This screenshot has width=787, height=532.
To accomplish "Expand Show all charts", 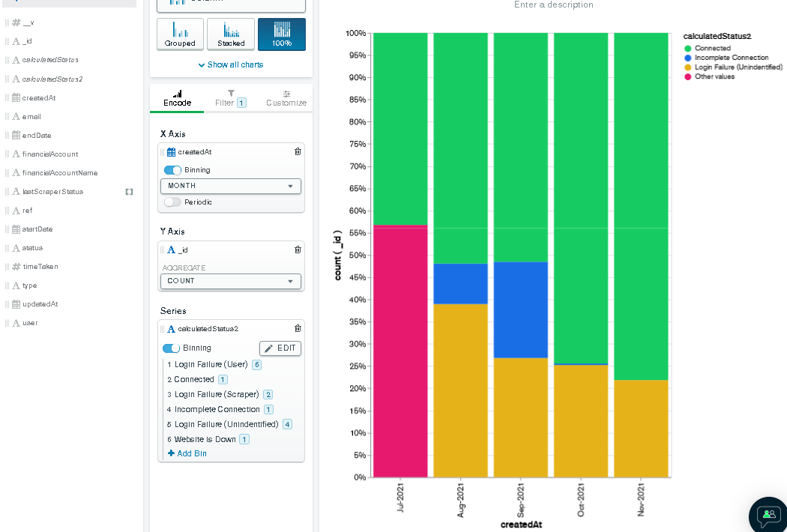I will (231, 65).
